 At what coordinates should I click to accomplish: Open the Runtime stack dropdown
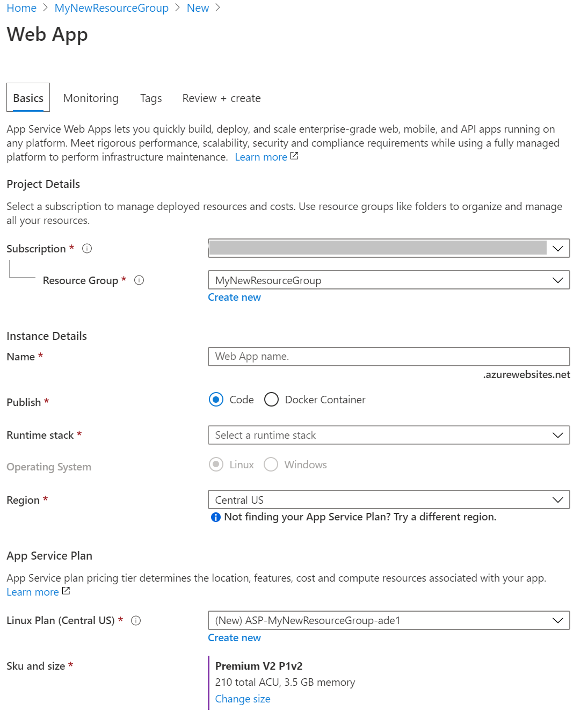(557, 435)
